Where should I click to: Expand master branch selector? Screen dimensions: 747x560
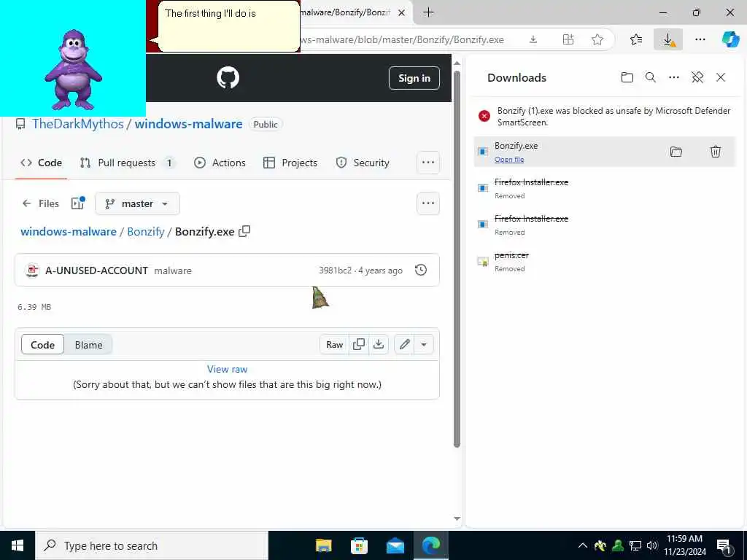137,203
